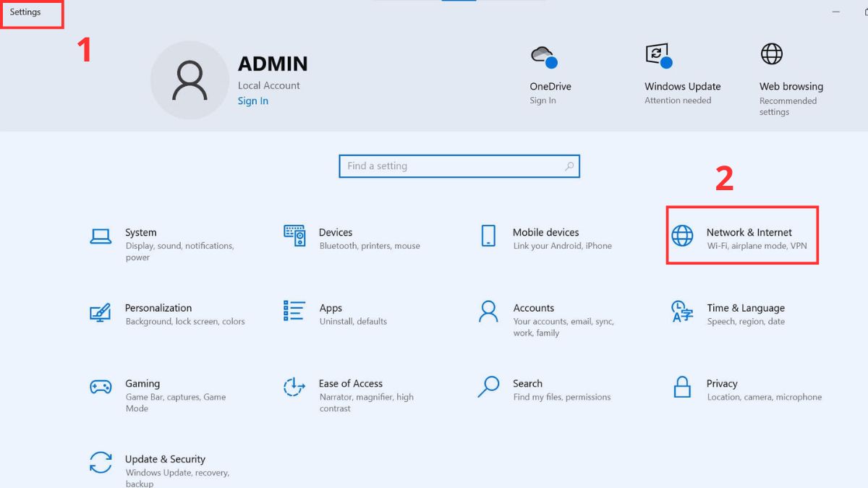Click 'Your accounts, email, sync' description
868x488 pixels.
point(563,328)
